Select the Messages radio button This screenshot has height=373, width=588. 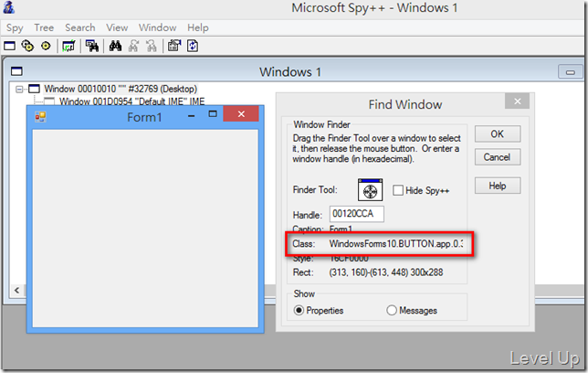(x=392, y=311)
